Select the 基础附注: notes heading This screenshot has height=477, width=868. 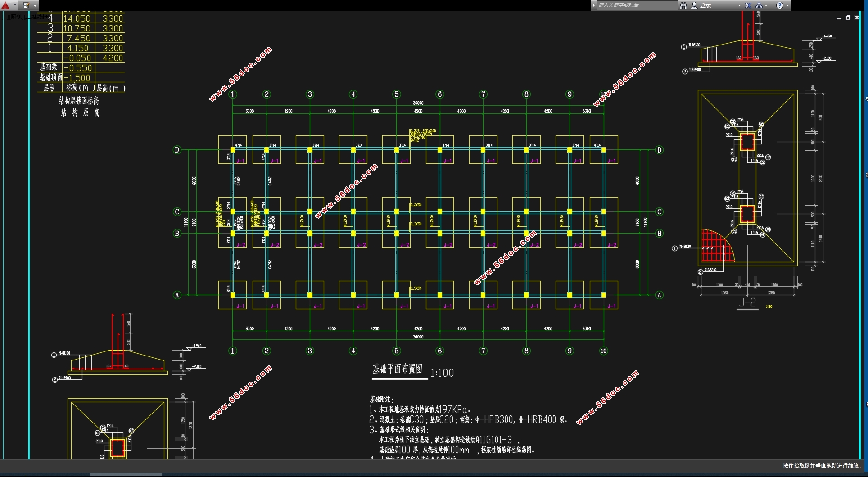pos(382,399)
